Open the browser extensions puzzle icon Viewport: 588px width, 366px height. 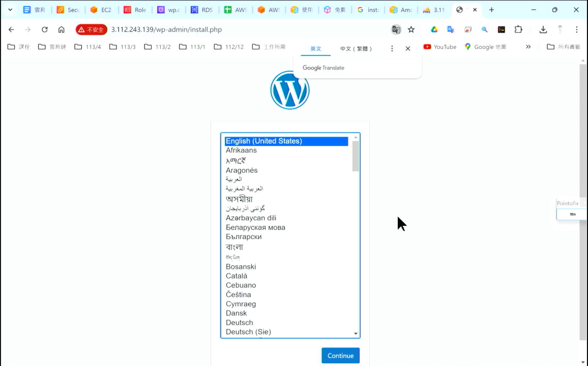pyautogui.click(x=518, y=30)
